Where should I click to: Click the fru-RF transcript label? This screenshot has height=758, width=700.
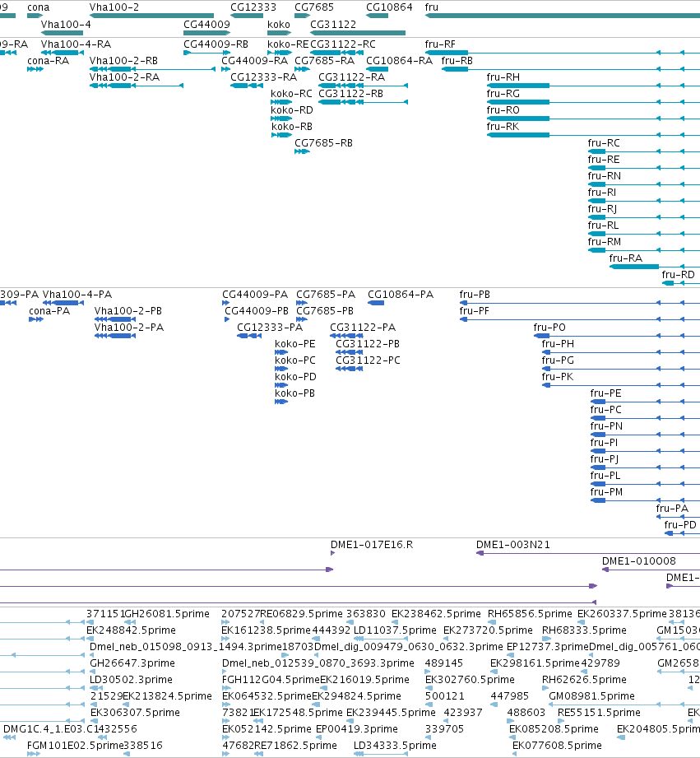(440, 44)
